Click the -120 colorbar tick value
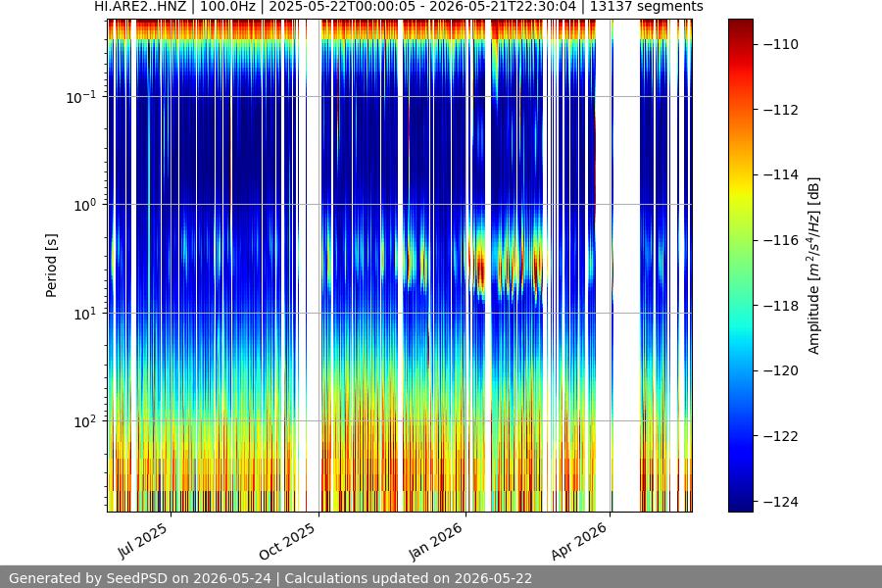The height and width of the screenshot is (588, 882). [781, 370]
